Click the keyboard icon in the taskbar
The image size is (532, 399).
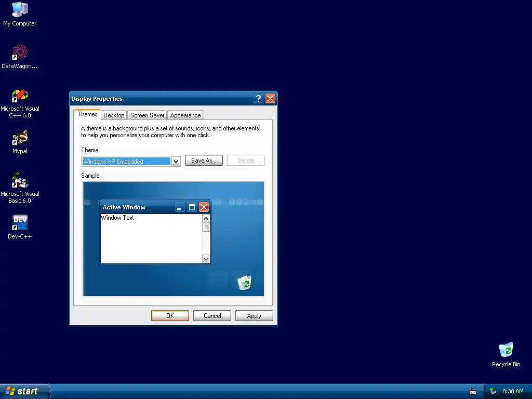[473, 392]
